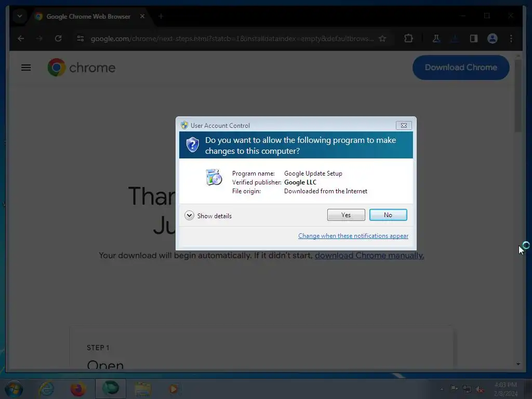
Task: Reload the page with the refresh icon
Action: click(x=58, y=38)
